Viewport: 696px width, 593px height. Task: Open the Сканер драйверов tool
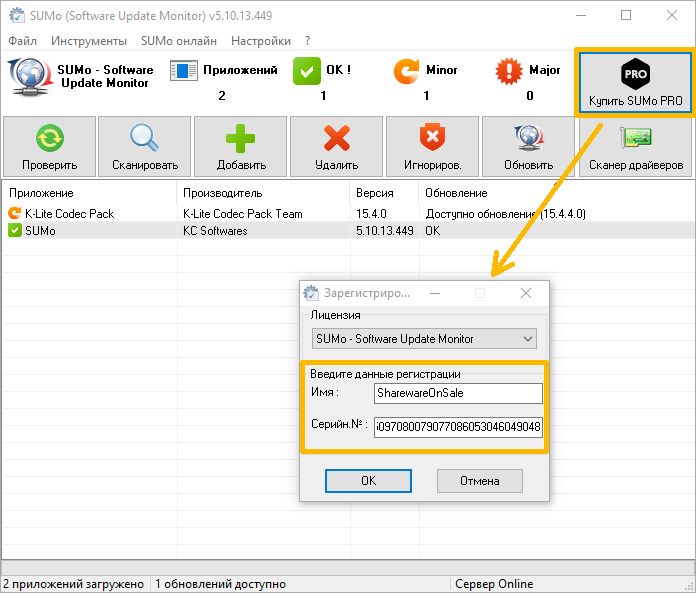tap(636, 147)
